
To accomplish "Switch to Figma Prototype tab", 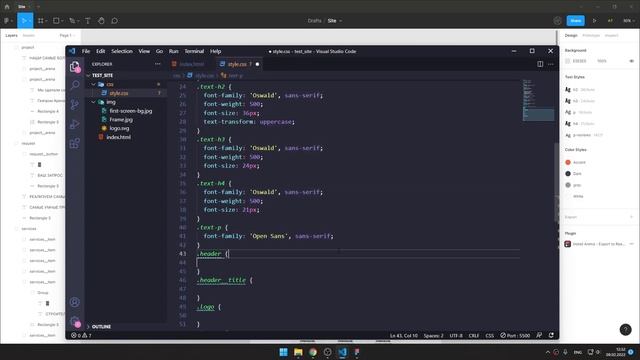I will (591, 36).
